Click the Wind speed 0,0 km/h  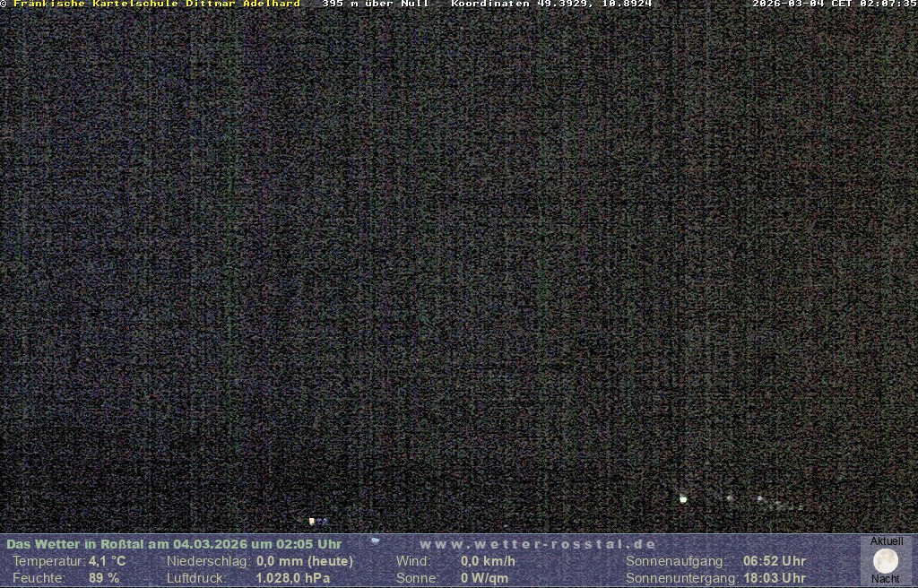pos(488,561)
